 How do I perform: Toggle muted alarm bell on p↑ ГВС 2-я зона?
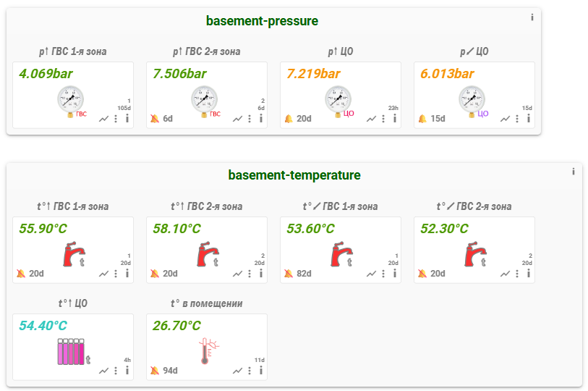click(x=154, y=119)
